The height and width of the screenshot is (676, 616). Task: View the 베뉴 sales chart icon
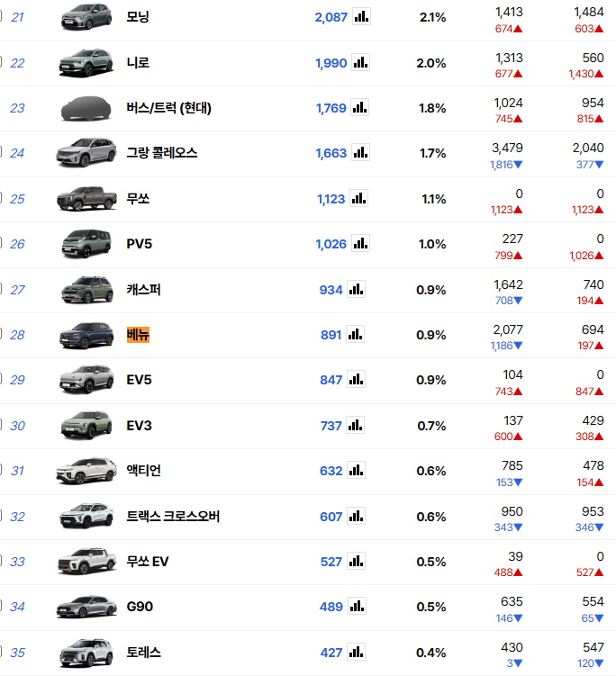tap(355, 334)
